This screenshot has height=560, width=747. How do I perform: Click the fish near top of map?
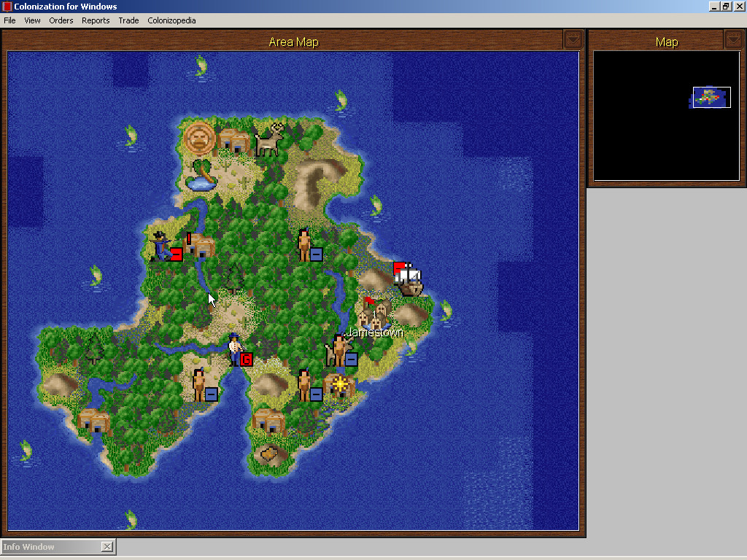coord(201,65)
